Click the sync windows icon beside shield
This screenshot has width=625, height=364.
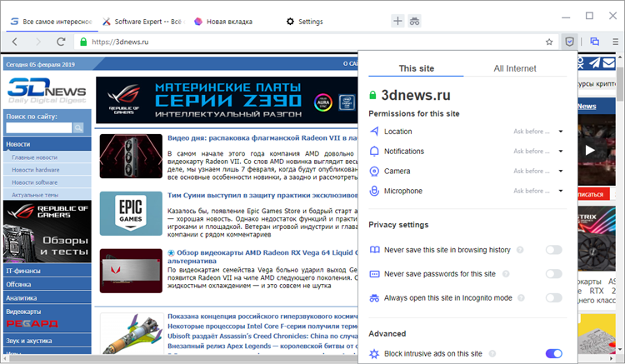pyautogui.click(x=595, y=42)
